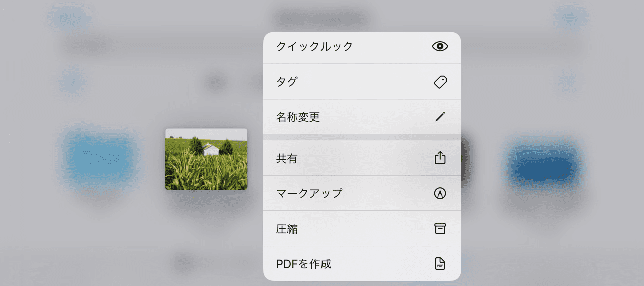Image resolution: width=644 pixels, height=286 pixels.
Task: Tap 共有 in the context menu
Action: click(362, 158)
